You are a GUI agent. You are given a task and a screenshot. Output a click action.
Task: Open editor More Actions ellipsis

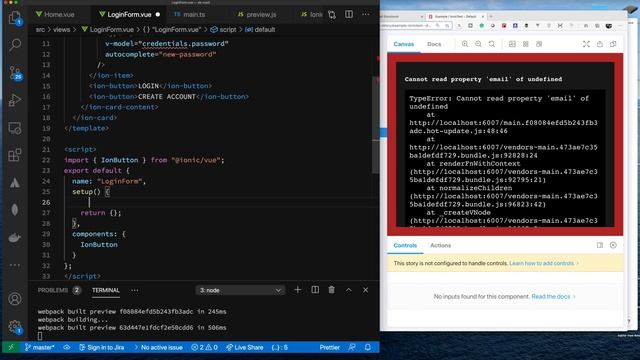(366, 14)
